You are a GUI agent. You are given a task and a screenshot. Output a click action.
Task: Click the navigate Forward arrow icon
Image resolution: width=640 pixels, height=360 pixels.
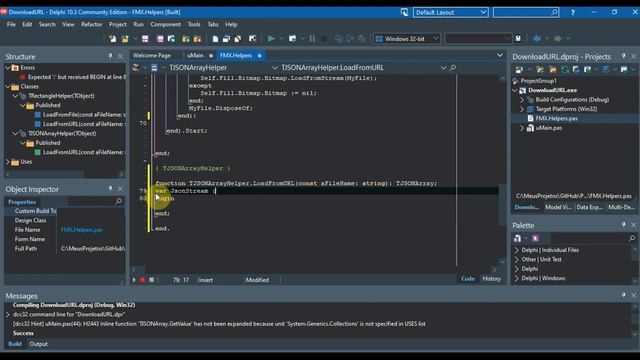pyautogui.click(x=558, y=39)
